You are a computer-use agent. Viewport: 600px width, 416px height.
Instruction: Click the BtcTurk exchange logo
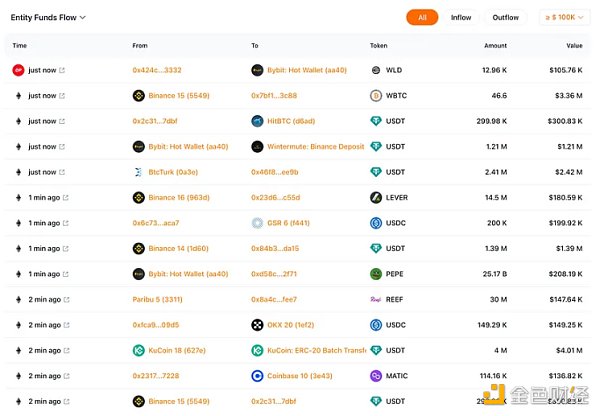tap(139, 172)
